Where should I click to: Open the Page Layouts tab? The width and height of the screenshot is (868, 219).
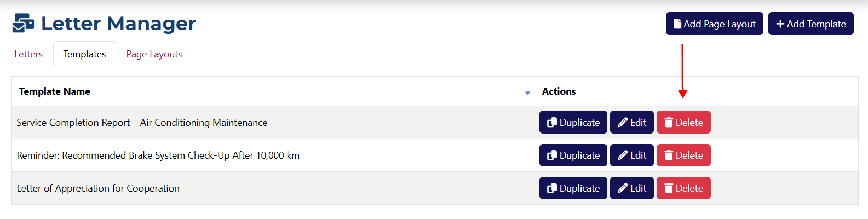click(x=154, y=54)
